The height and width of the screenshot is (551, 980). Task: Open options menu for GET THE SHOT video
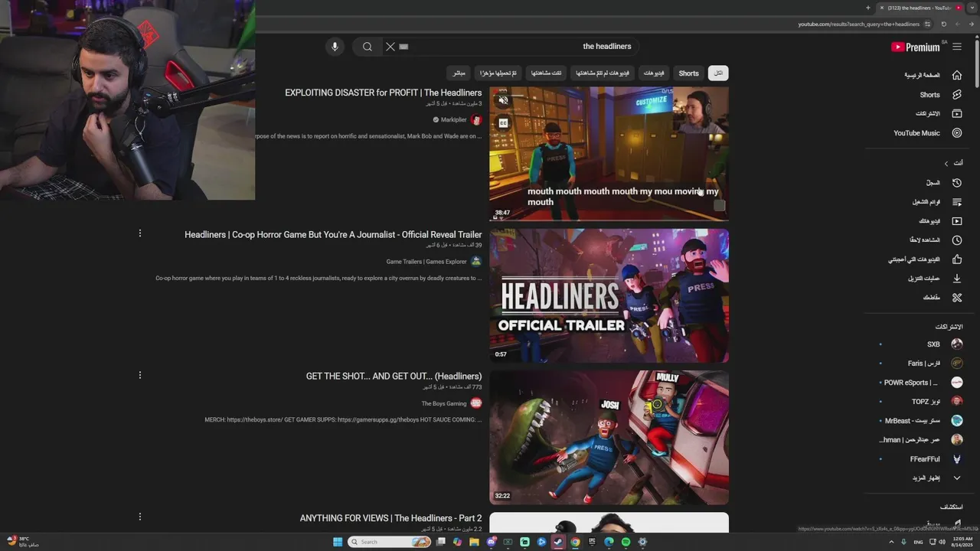(x=140, y=375)
